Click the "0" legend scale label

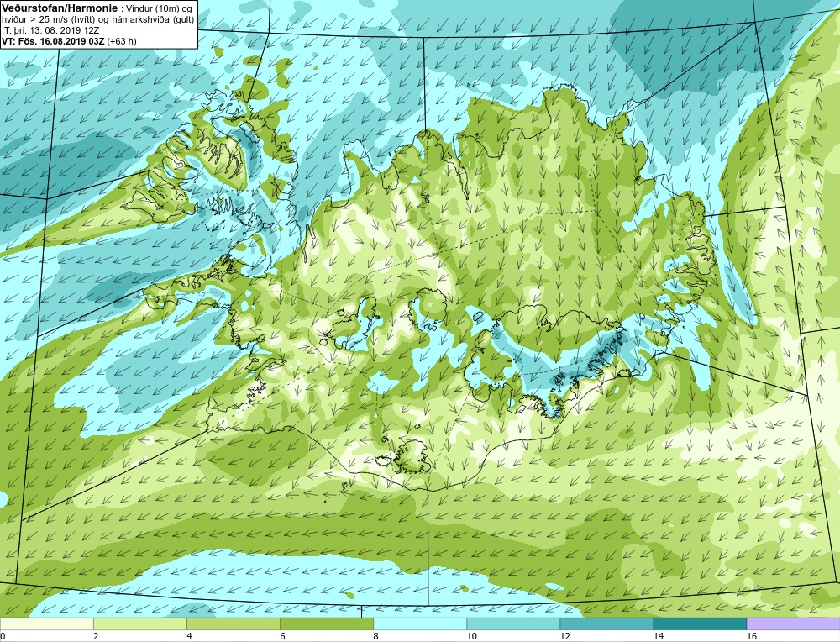coord(3,636)
